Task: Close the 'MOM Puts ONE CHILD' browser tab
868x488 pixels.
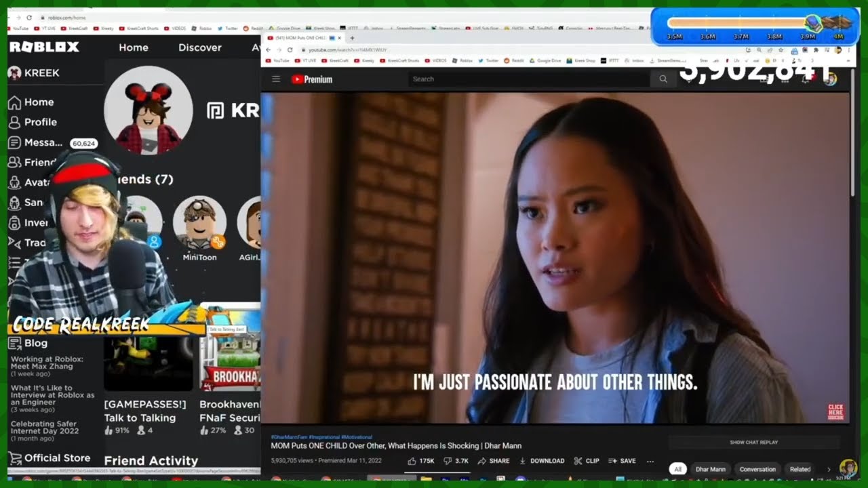Action: click(340, 38)
